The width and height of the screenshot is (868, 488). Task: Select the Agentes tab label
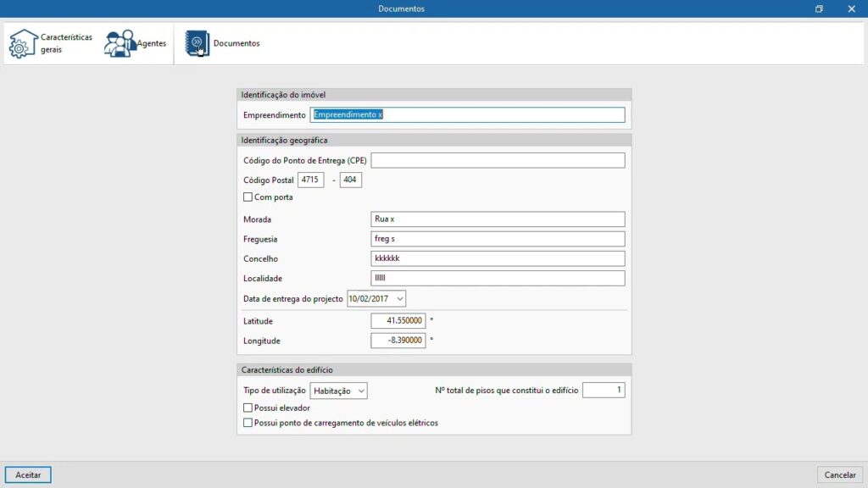tap(152, 43)
